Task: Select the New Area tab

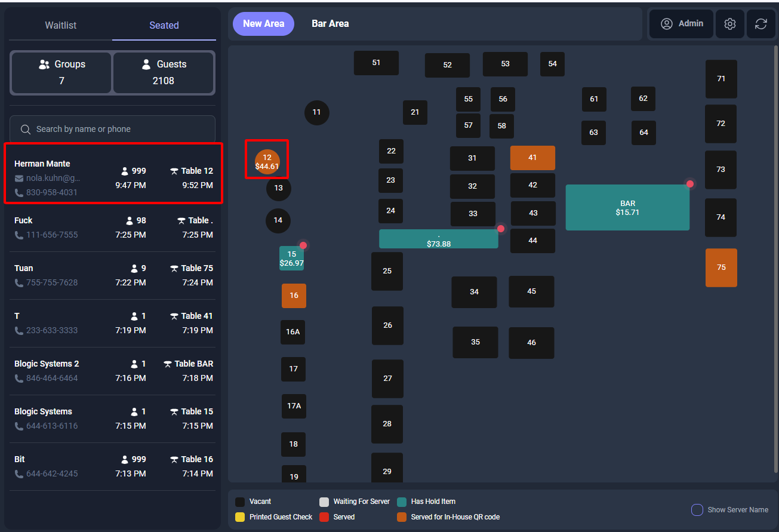Action: [263, 24]
